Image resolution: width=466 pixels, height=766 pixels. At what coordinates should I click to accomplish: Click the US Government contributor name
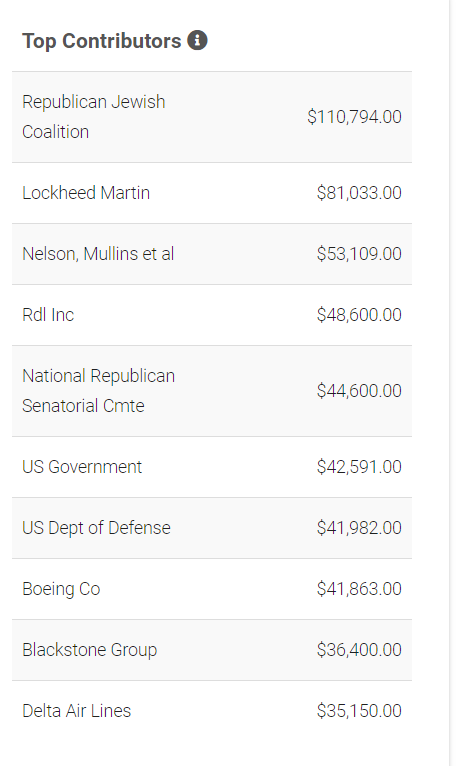(82, 467)
